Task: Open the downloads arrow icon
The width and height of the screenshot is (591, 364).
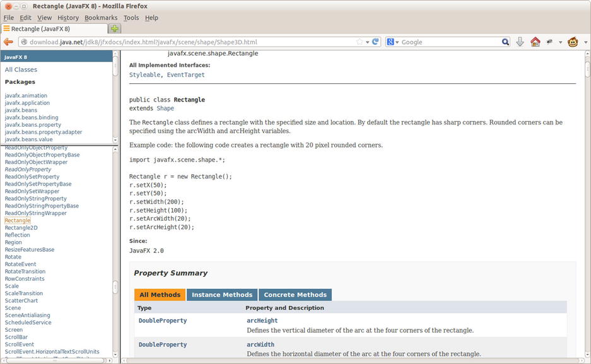Action: point(520,42)
